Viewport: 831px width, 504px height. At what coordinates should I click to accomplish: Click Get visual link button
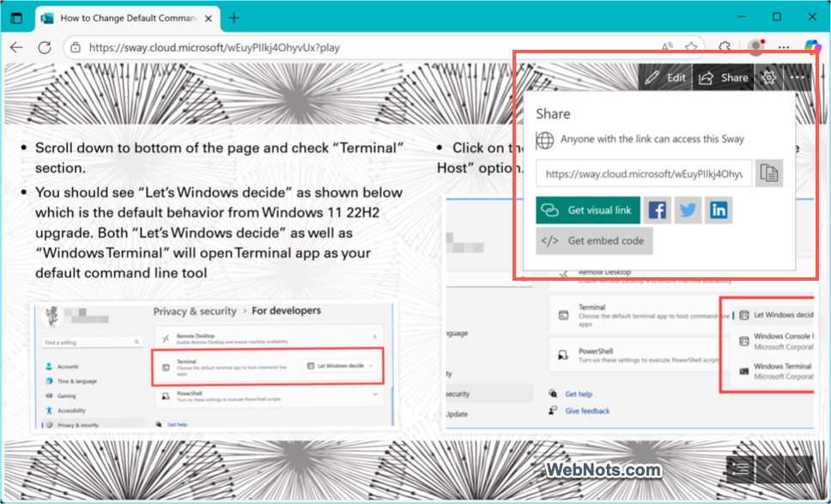pos(588,210)
